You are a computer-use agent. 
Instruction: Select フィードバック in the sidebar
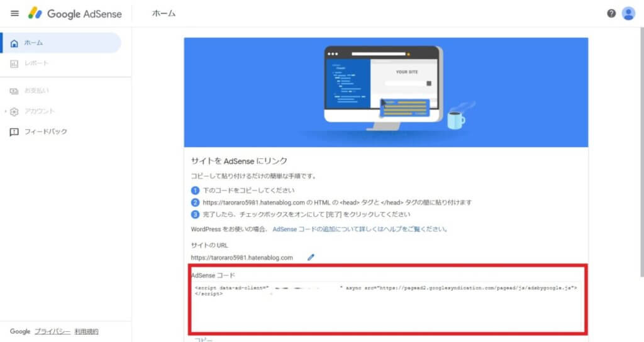[x=45, y=131]
